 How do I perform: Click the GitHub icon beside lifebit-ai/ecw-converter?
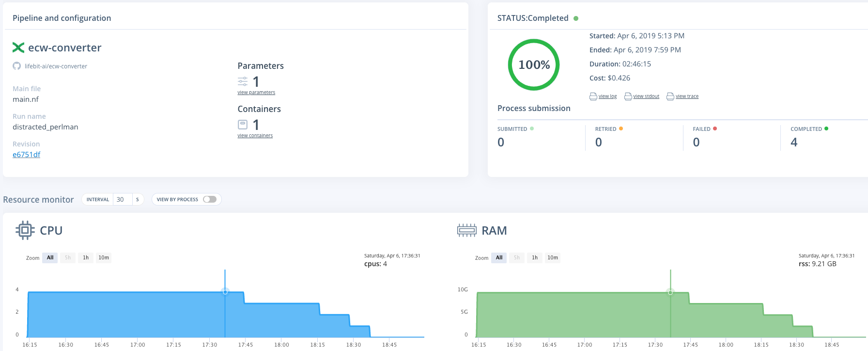point(17,66)
